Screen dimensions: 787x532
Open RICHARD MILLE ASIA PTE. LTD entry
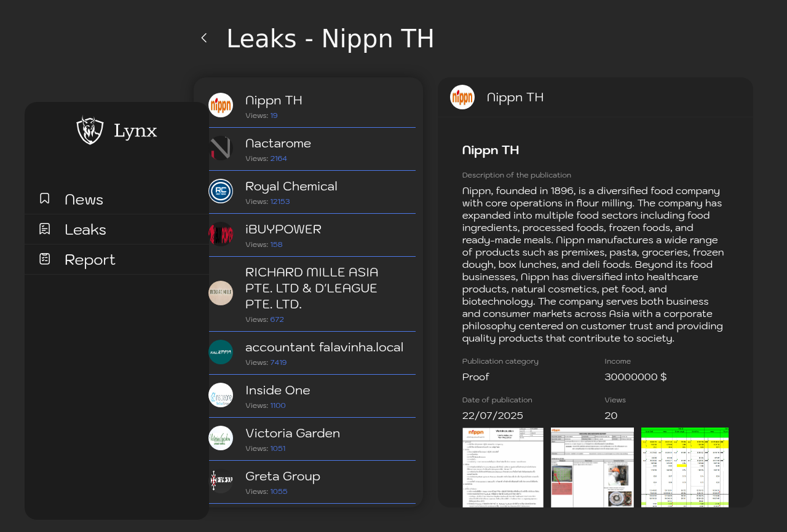[312, 294]
